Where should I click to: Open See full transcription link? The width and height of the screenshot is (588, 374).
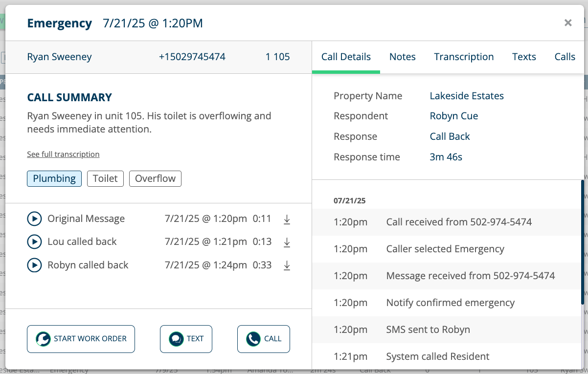click(63, 154)
